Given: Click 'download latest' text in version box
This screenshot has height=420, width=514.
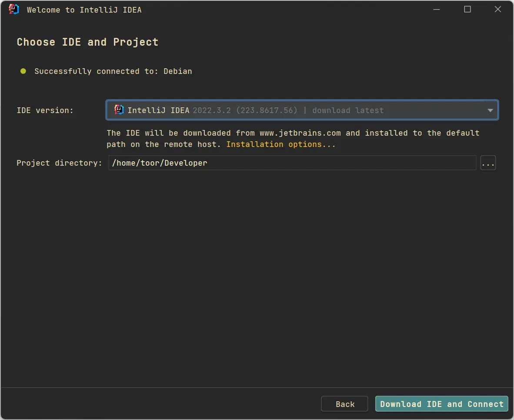Looking at the screenshot, I should click(x=348, y=110).
